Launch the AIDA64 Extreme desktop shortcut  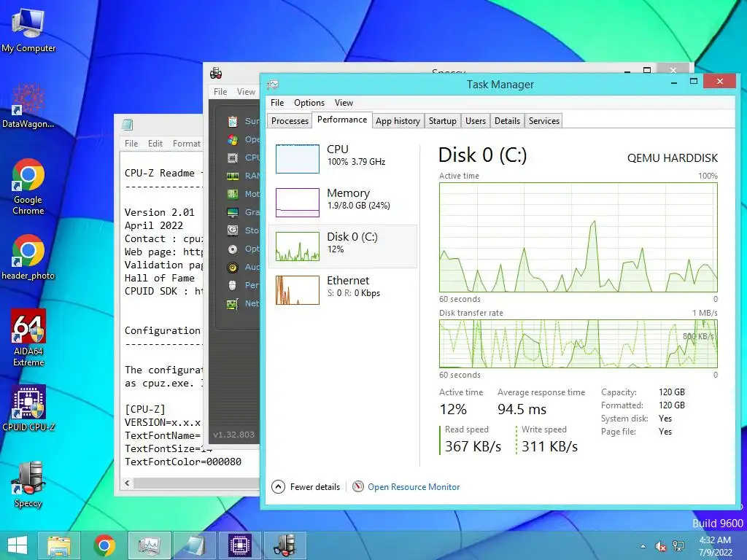pyautogui.click(x=28, y=338)
